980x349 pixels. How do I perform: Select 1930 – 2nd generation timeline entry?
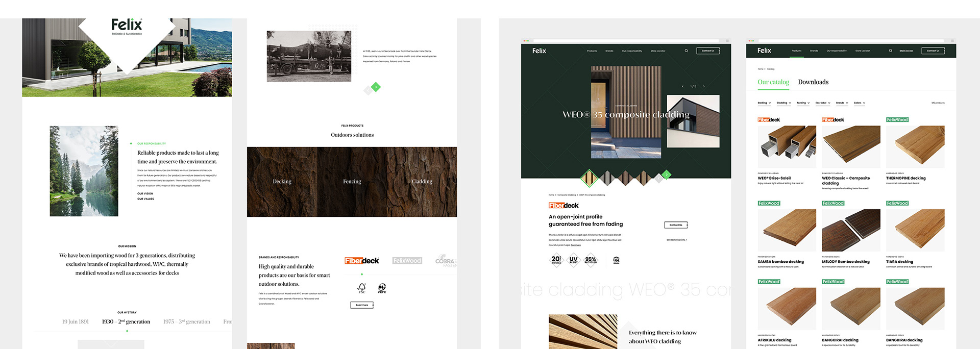coord(126,322)
